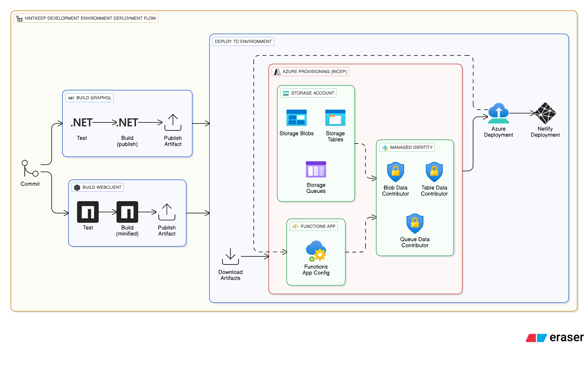The width and height of the screenshot is (588, 367).
Task: Click the Storage Queues text label
Action: click(316, 188)
